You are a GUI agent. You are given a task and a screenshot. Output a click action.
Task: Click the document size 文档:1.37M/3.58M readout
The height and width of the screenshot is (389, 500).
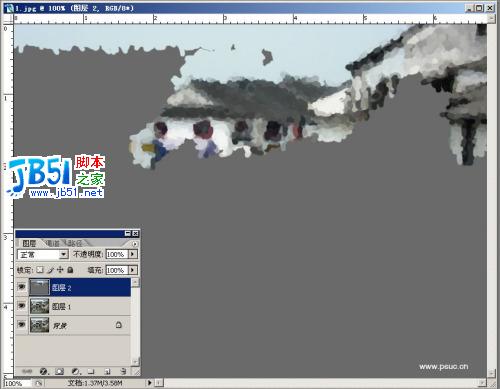(x=95, y=383)
